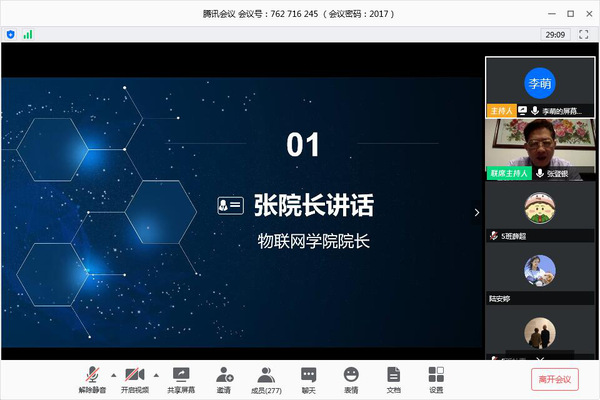Open the 共享屏幕 screen share tool
This screenshot has height=400, width=600.
181,376
